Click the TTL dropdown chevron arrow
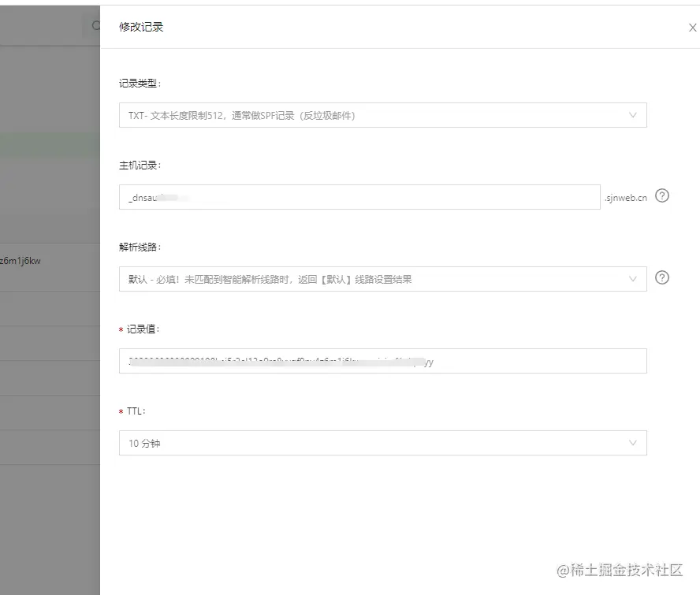 tap(632, 443)
